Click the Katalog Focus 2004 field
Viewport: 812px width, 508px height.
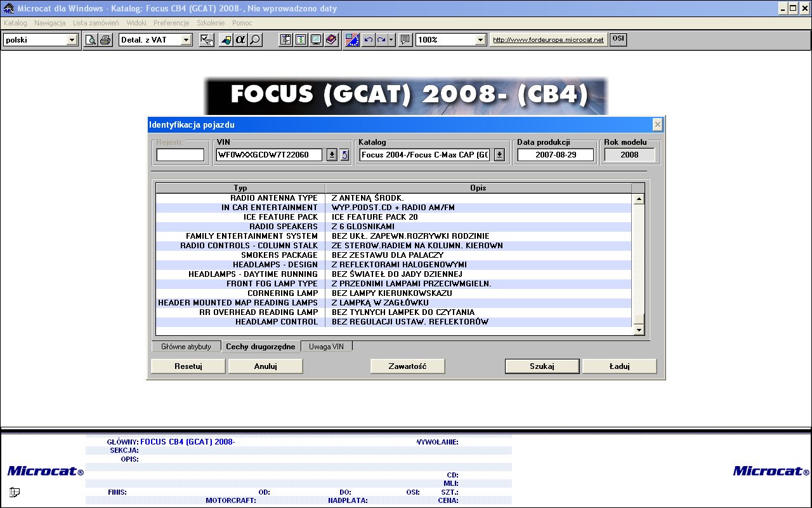[425, 155]
